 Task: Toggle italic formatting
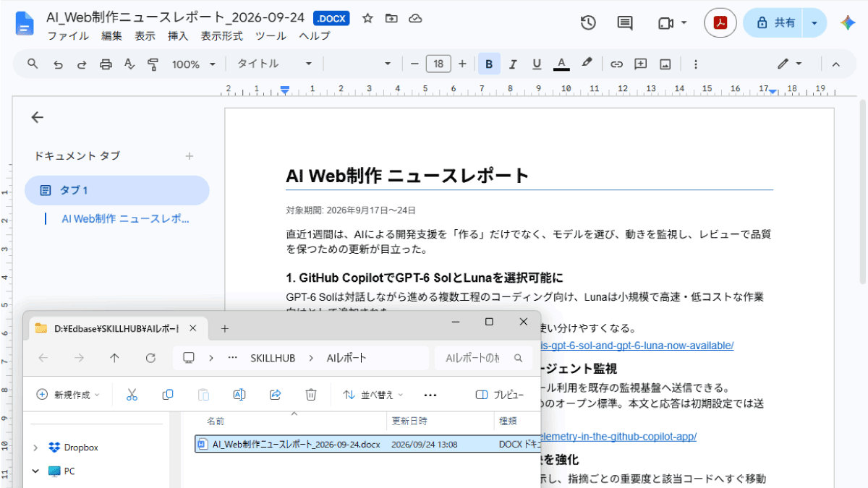pyautogui.click(x=513, y=64)
